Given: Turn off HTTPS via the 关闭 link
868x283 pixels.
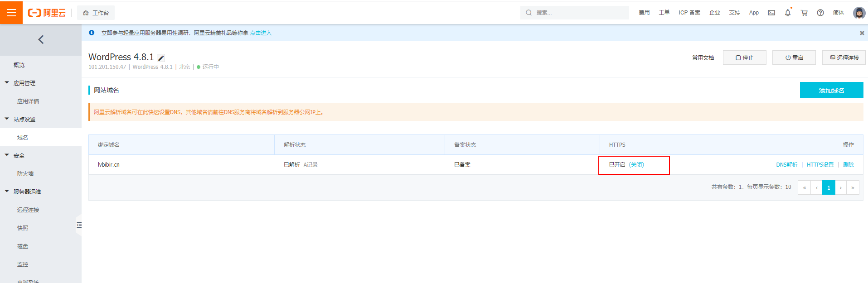Looking at the screenshot, I should click(x=636, y=165).
